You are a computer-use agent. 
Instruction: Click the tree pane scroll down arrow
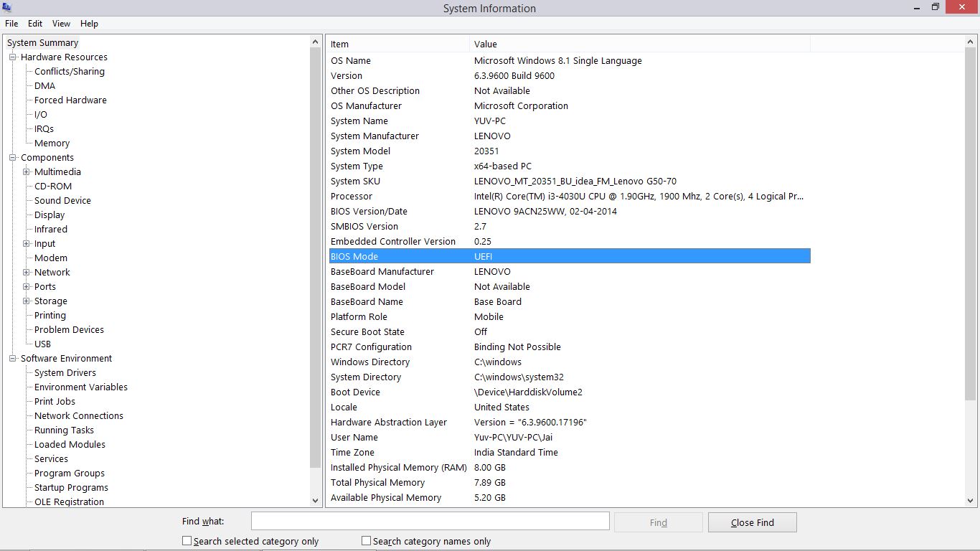(x=316, y=501)
